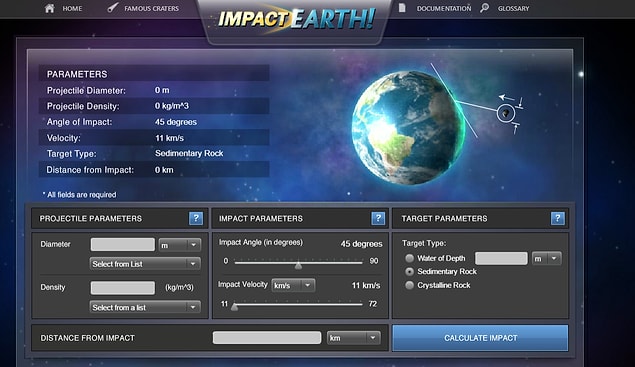Open Famous Craters menu item

151,9
